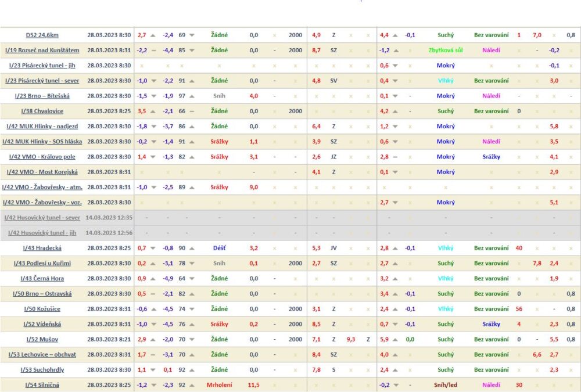Click the steady dash icon beside 2,8 in Královo pole row
Viewport: 581px width, 392px height.
pos(396,157)
